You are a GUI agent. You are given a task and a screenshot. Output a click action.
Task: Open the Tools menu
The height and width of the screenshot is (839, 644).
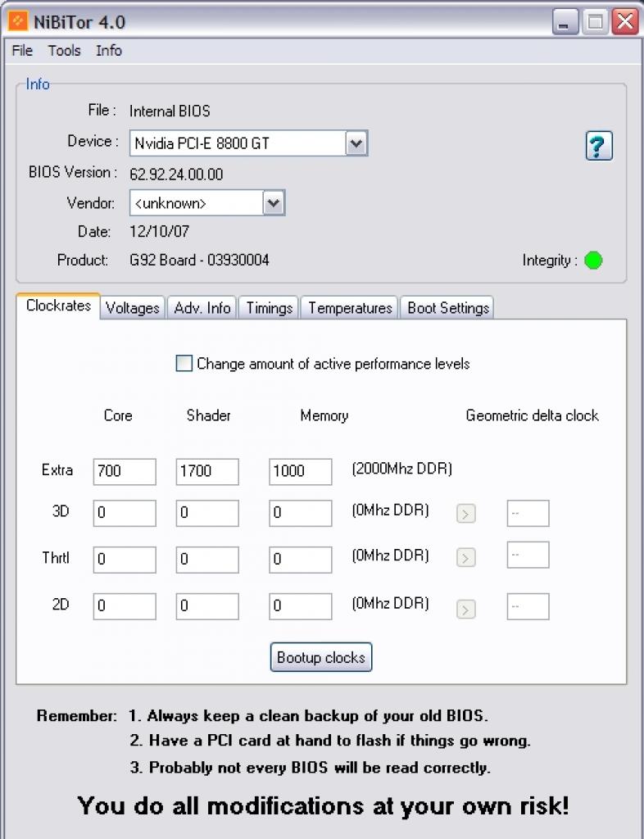click(64, 50)
